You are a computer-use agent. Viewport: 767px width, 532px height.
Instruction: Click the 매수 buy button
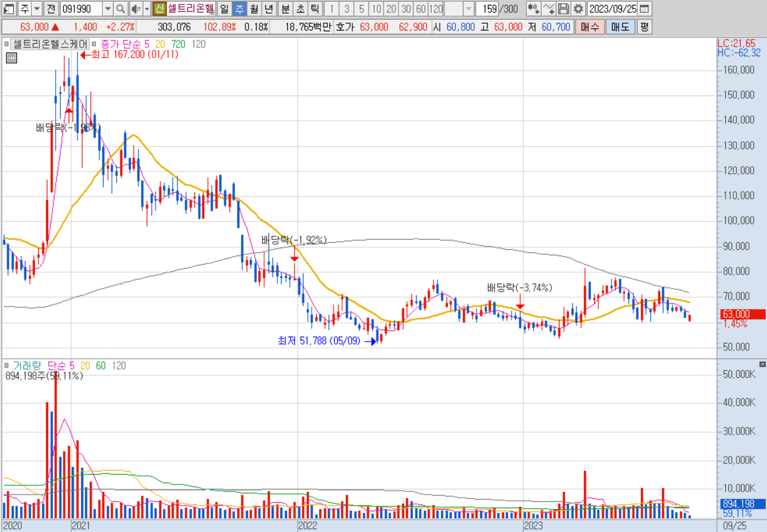pyautogui.click(x=588, y=27)
